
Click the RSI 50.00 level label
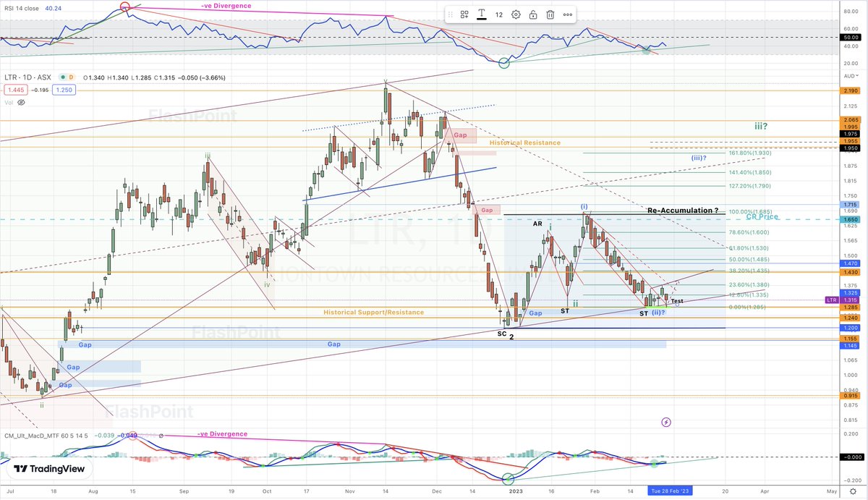(x=851, y=37)
